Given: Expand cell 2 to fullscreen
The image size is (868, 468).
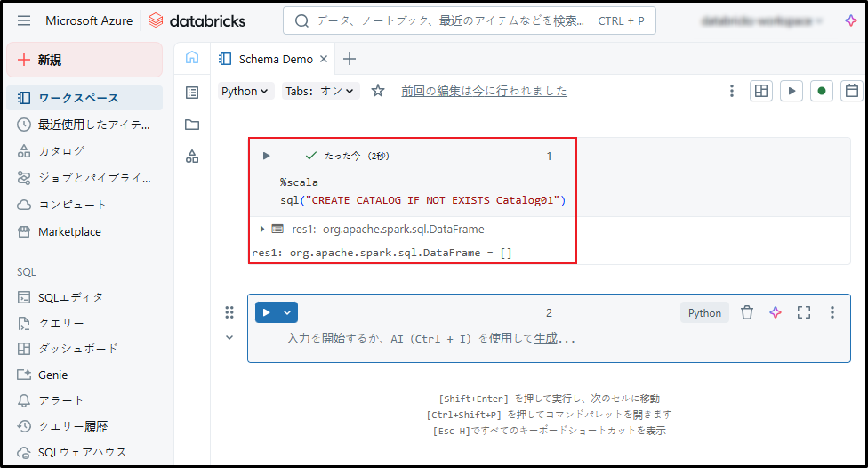Looking at the screenshot, I should (804, 312).
